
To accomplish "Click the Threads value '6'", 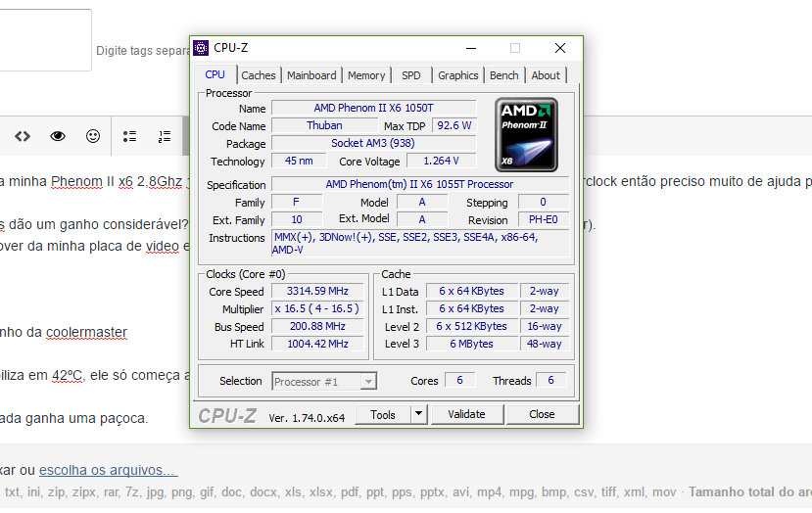I will point(551,381).
